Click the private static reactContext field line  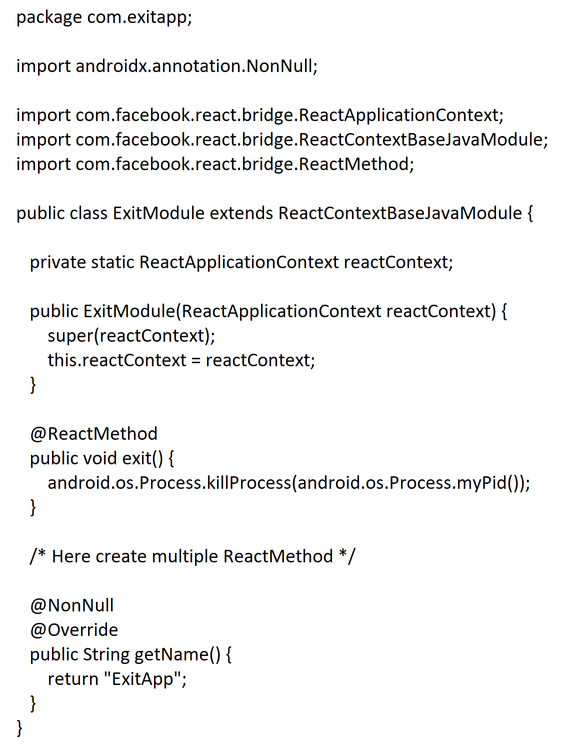[x=241, y=262]
